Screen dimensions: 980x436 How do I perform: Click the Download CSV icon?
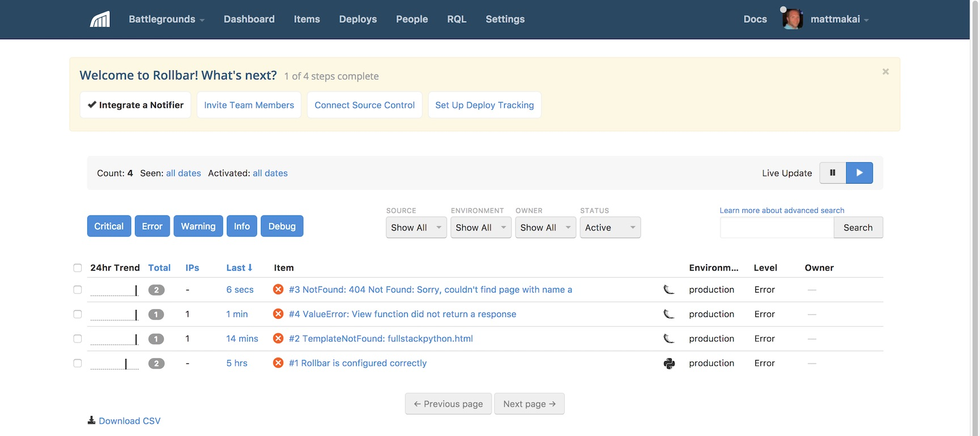[91, 421]
